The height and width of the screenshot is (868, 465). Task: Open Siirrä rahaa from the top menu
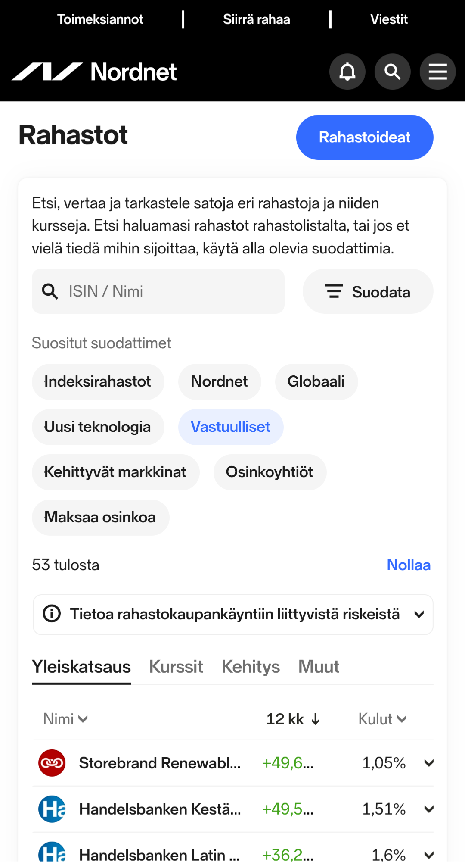click(x=257, y=19)
